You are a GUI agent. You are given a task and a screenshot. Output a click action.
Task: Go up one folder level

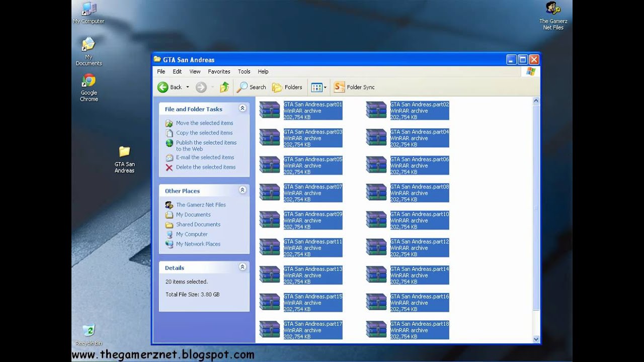point(224,87)
